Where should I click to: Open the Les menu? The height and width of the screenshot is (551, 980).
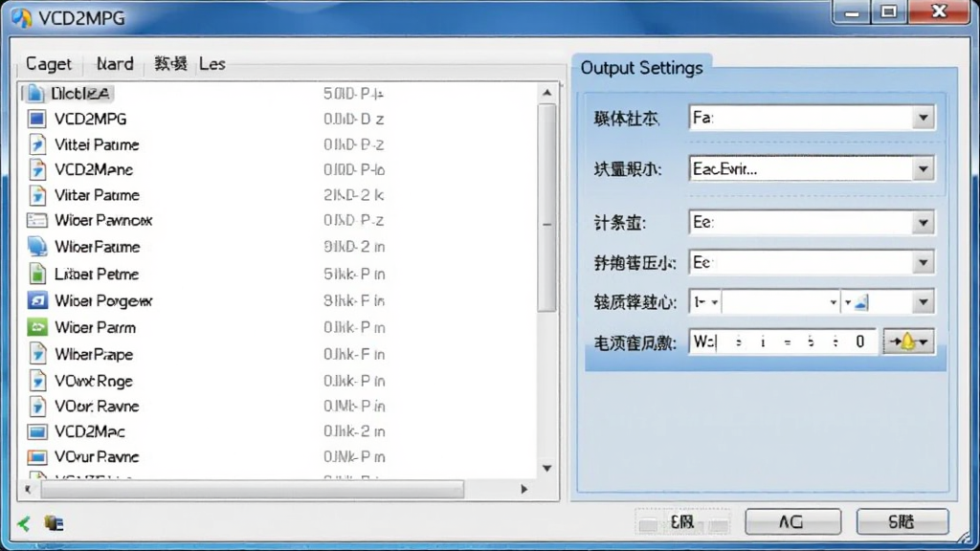212,64
